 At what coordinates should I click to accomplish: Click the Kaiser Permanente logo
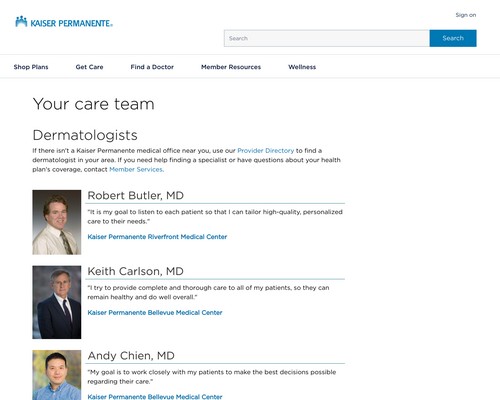pyautogui.click(x=64, y=22)
